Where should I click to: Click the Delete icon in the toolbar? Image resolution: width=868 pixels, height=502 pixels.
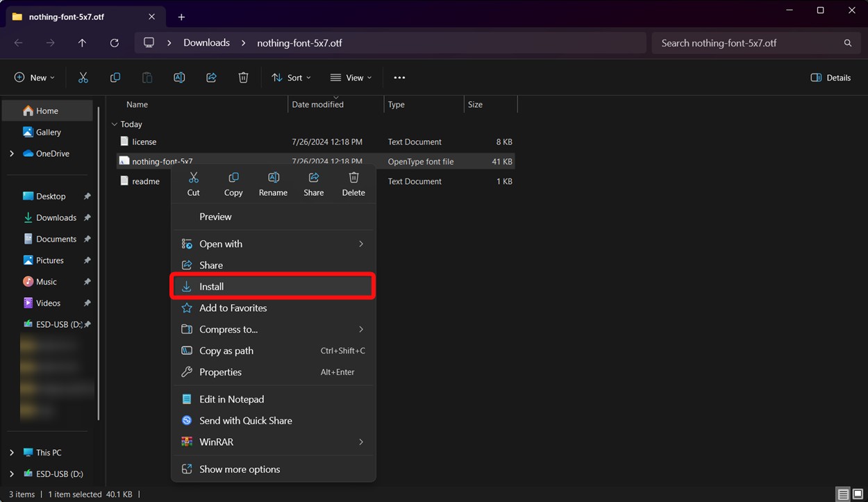[243, 77]
